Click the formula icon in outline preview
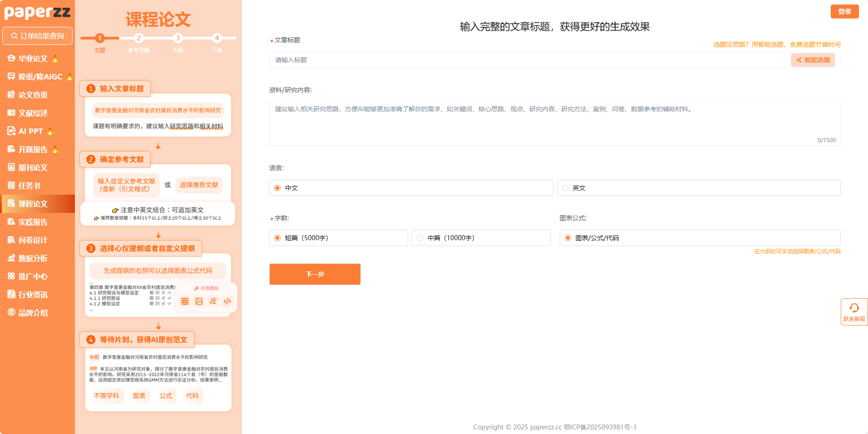Image resolution: width=868 pixels, height=434 pixels. tap(213, 301)
